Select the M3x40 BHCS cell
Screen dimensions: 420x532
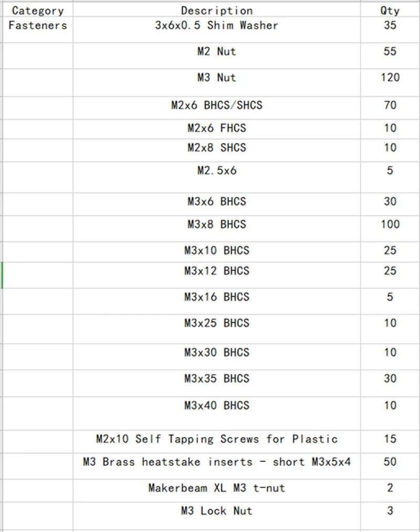tap(217, 413)
